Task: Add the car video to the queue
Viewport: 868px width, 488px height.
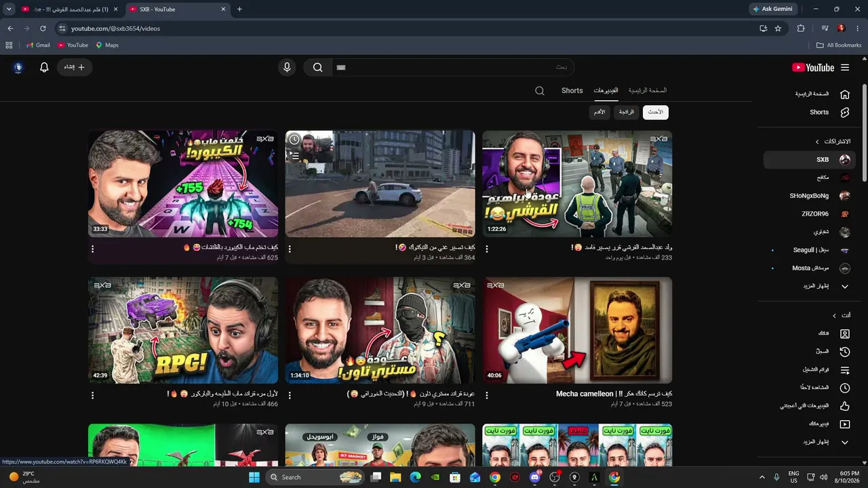Action: (294, 155)
